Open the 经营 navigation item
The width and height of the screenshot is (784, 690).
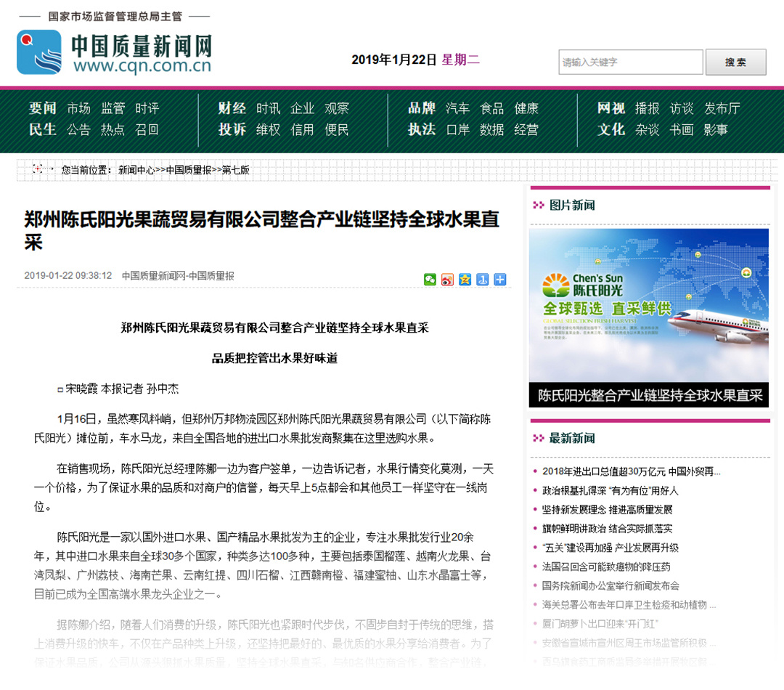[526, 129]
